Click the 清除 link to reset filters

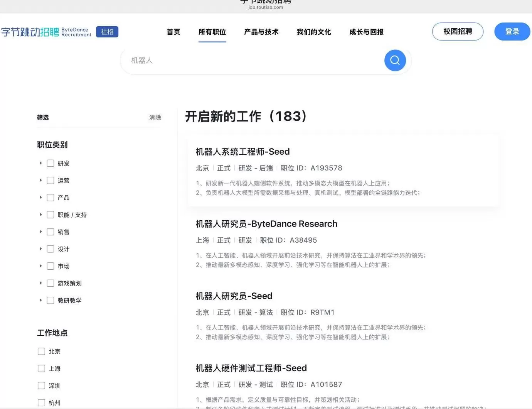pyautogui.click(x=155, y=117)
